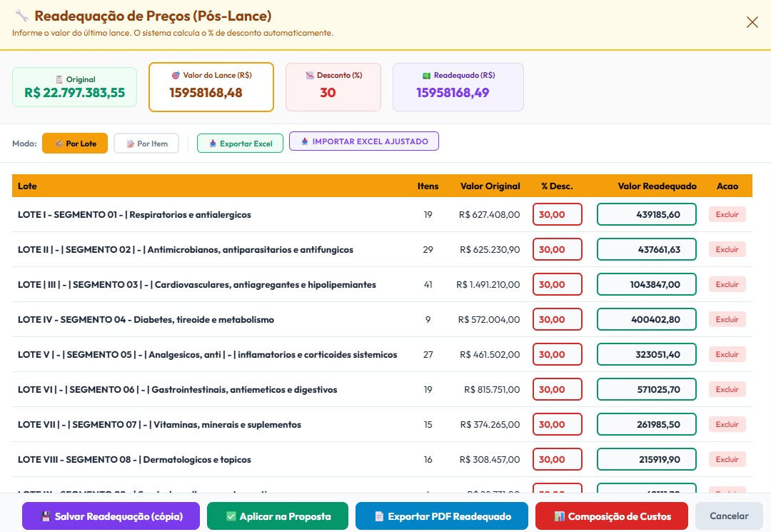Edit % Desc. for LOTE I Respiratorios
The image size is (771, 532).
pos(557,214)
